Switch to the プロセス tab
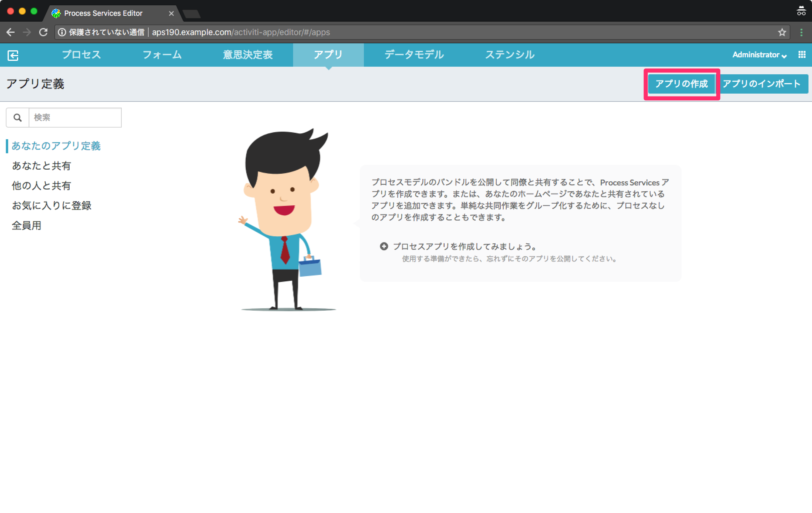The width and height of the screenshot is (812, 513). tap(81, 55)
